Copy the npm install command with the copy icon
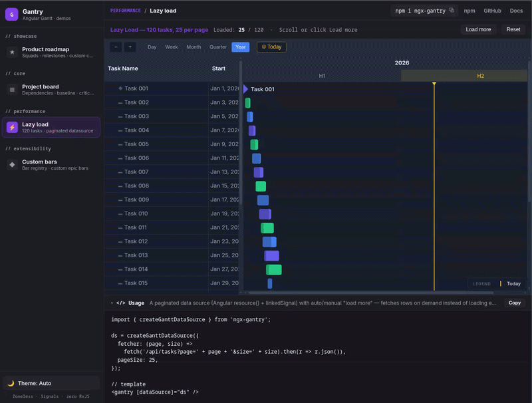This screenshot has height=403, width=532. pyautogui.click(x=452, y=11)
